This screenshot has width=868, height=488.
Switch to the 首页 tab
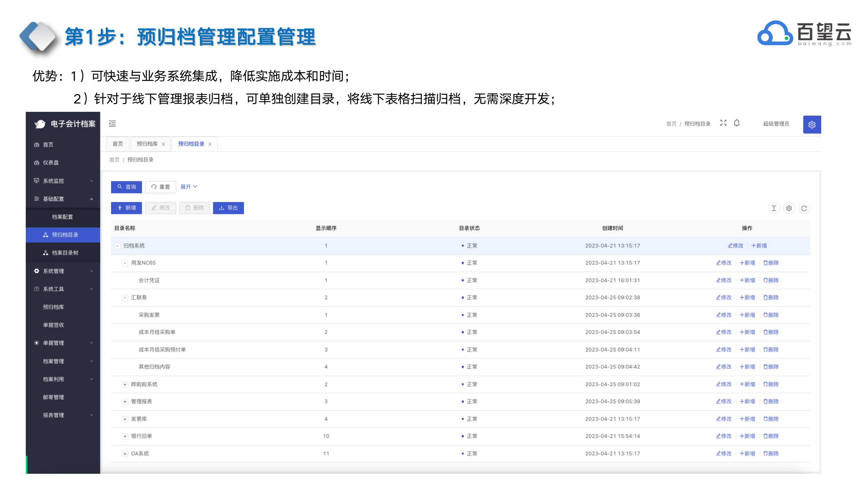[118, 144]
